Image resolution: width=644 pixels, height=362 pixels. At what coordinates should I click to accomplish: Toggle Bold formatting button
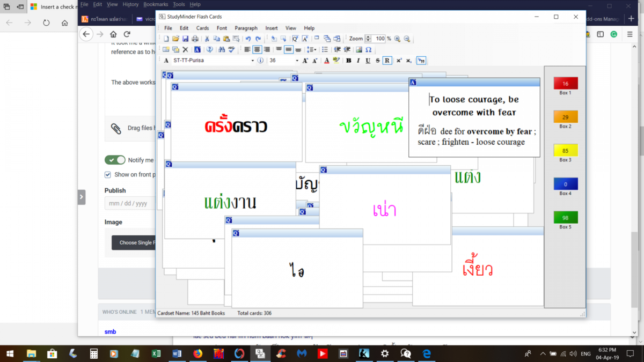[x=348, y=61]
